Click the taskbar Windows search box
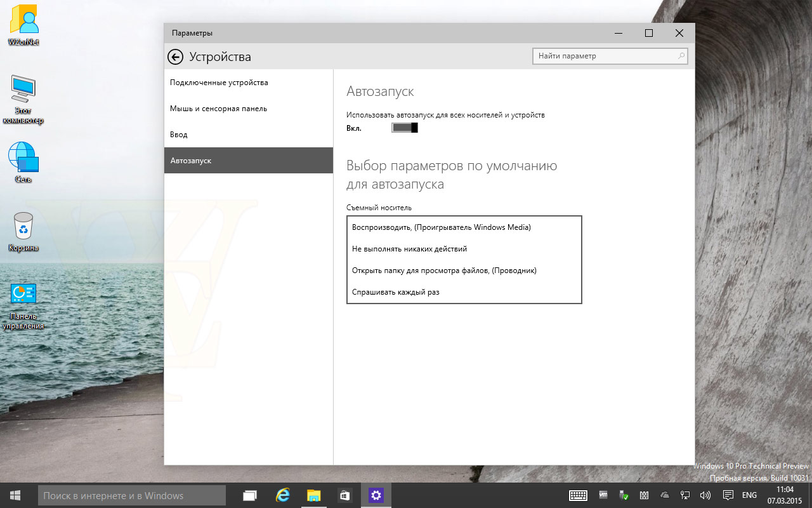 pyautogui.click(x=132, y=495)
